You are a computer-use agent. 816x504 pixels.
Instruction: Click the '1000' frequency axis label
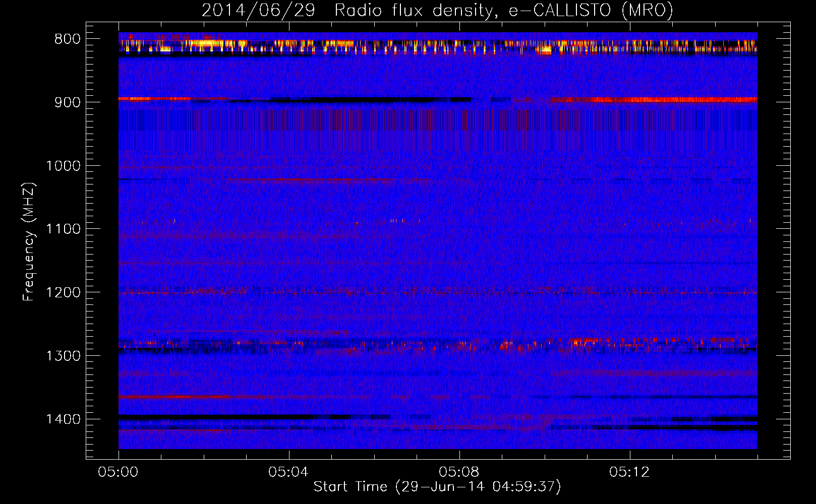63,166
